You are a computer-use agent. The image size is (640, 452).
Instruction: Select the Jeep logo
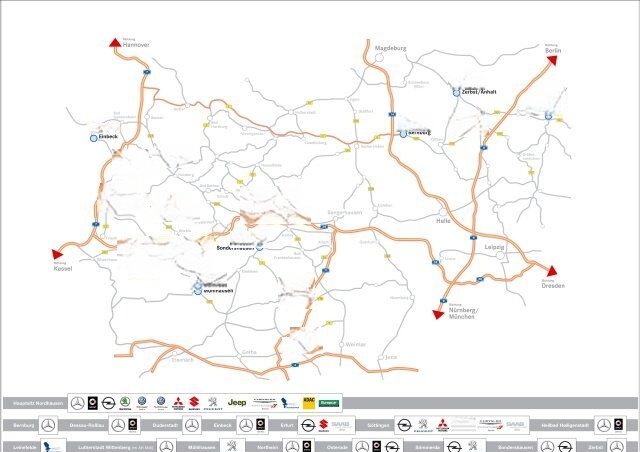(237, 403)
